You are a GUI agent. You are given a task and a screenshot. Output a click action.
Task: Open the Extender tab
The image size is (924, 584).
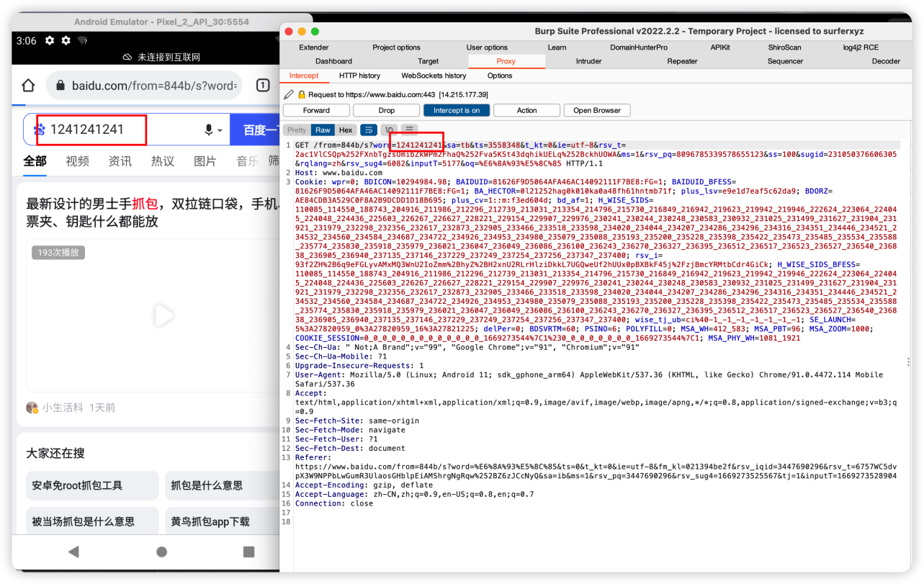click(314, 48)
